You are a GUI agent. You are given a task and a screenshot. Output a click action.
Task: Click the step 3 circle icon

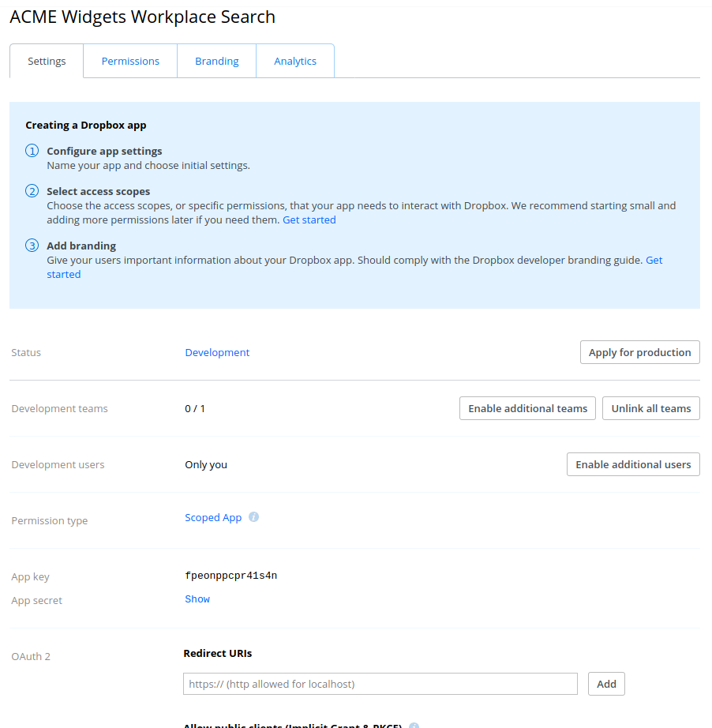(32, 246)
